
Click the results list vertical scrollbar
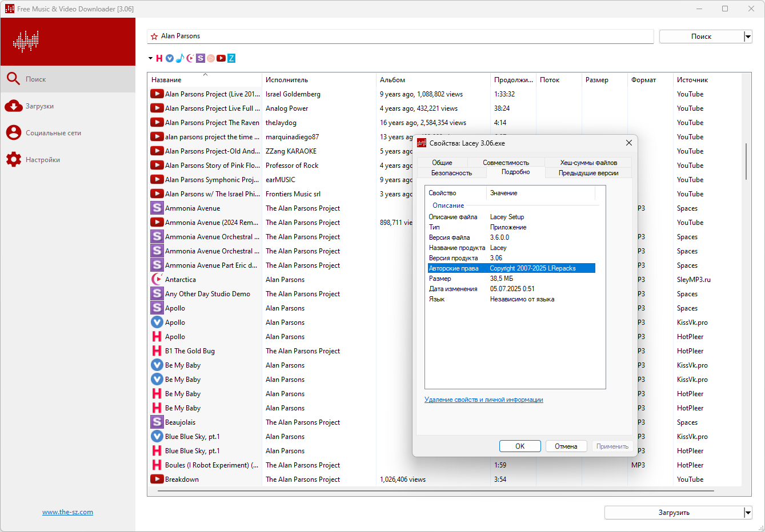746,162
